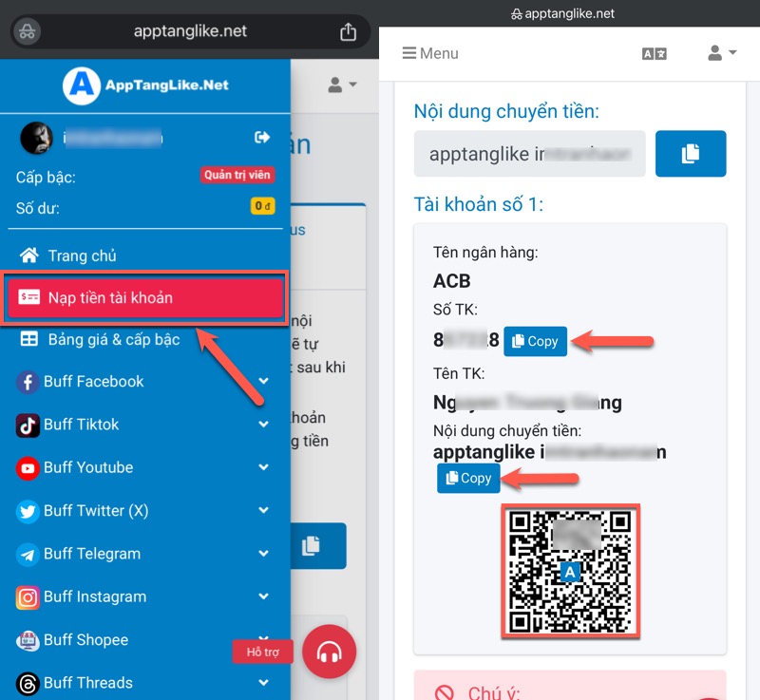Open the Nạp tiền tài khoản menu item
Image resolution: width=760 pixels, height=700 pixels.
tap(144, 298)
